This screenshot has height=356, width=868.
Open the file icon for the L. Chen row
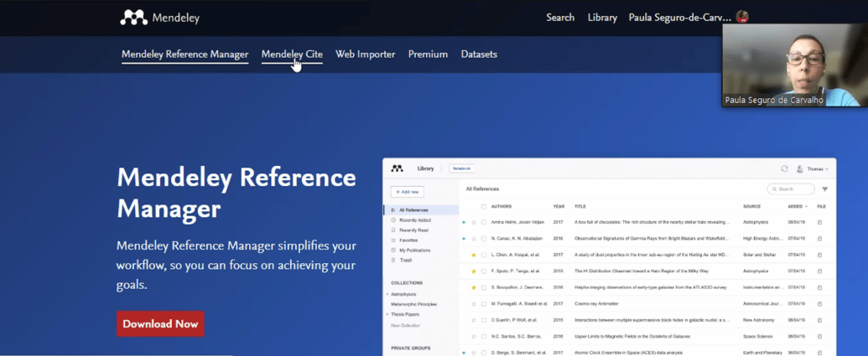pos(820,255)
